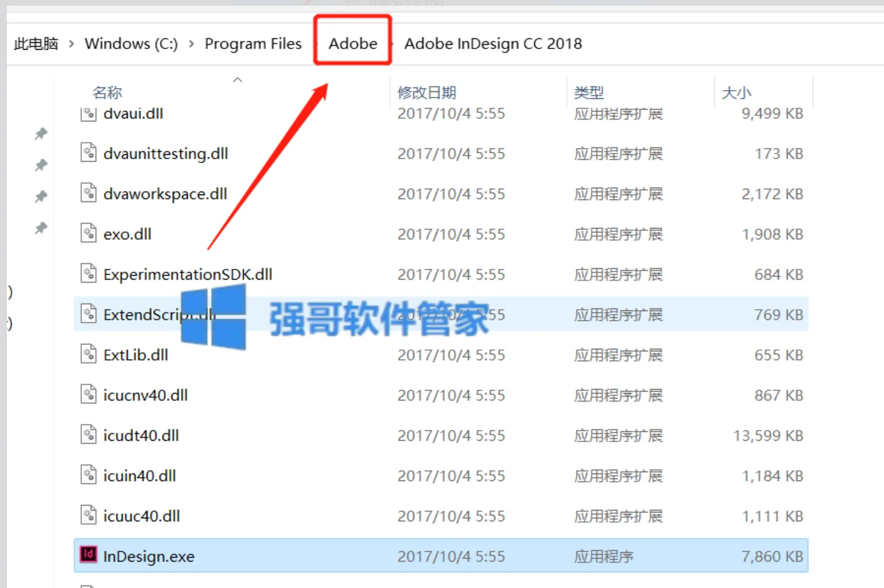This screenshot has height=588, width=884.
Task: Click the file name exo.dll
Action: (127, 234)
